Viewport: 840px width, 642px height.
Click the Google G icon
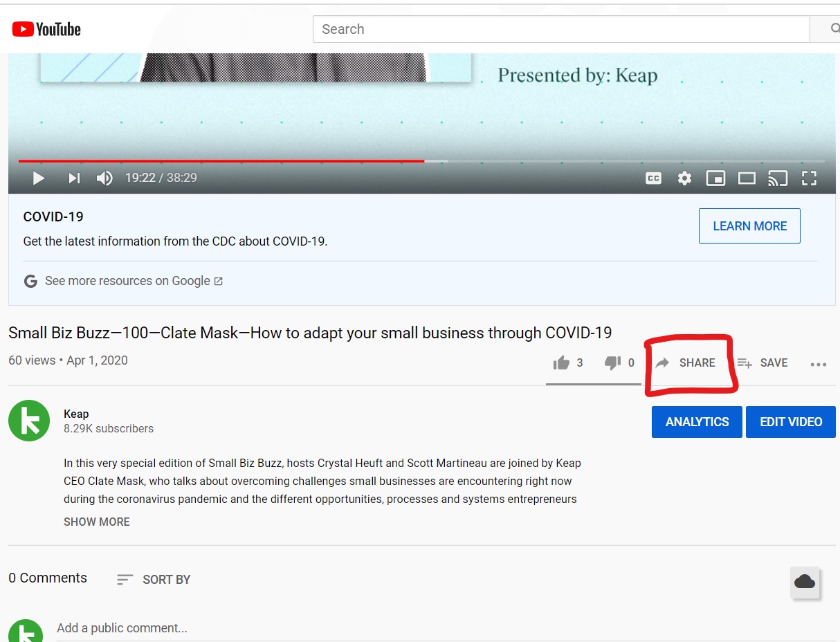tap(30, 281)
